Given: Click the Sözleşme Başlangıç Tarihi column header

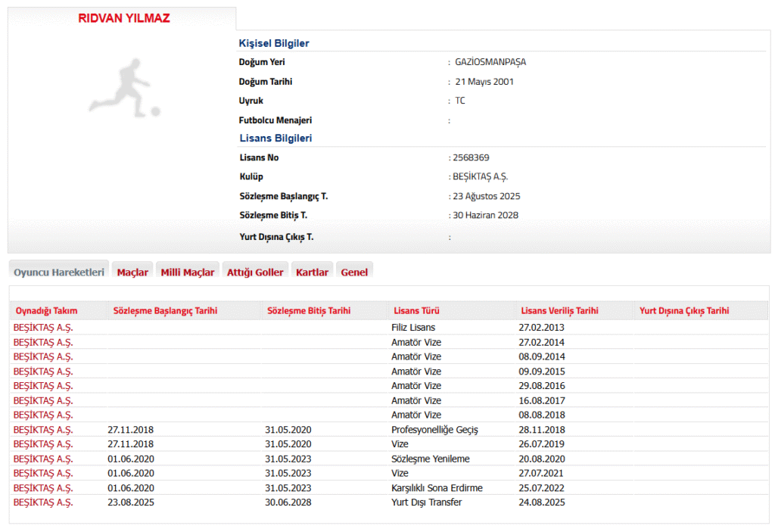Looking at the screenshot, I should click(x=165, y=311).
